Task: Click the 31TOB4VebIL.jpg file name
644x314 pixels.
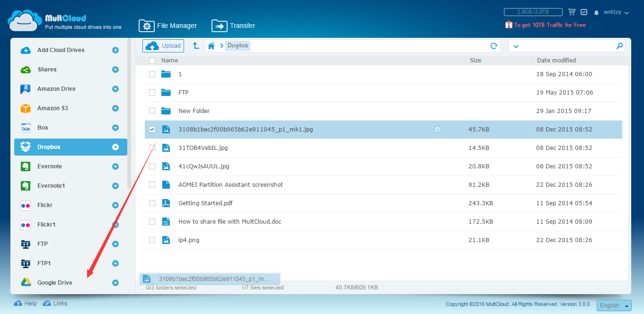Action: coord(203,148)
